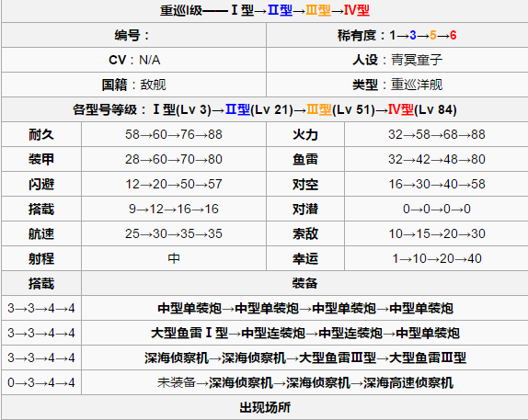Click the 装甲 label
Viewport: 528px width, 420px height.
pos(41,160)
